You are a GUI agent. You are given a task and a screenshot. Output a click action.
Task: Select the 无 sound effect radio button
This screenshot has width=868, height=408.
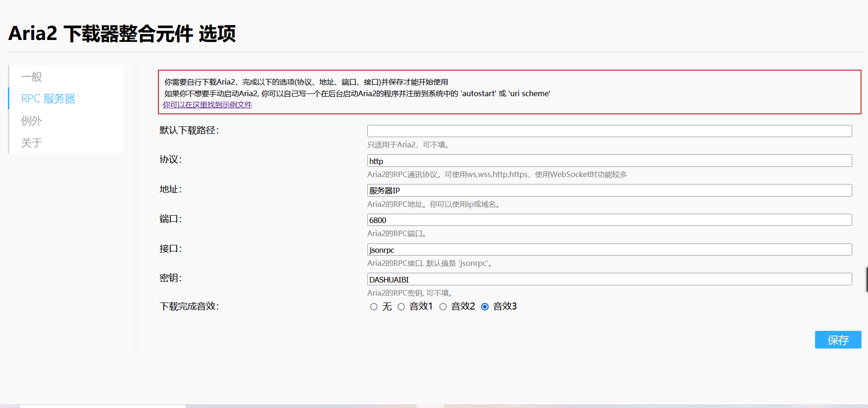pos(374,307)
